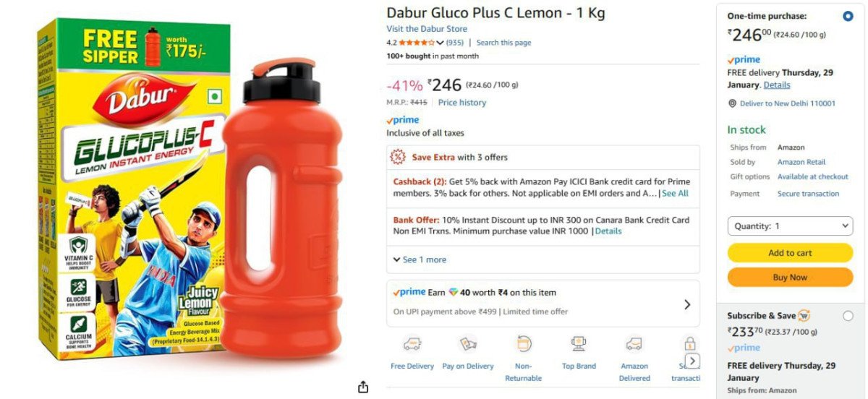
Task: Open the Visit the Dabur Store link
Action: click(x=427, y=29)
